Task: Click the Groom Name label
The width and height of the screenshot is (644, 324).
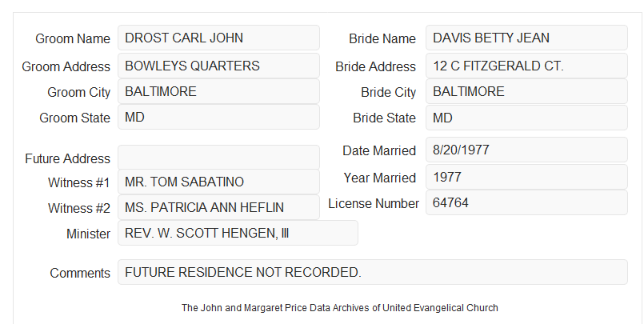Action: click(x=73, y=38)
